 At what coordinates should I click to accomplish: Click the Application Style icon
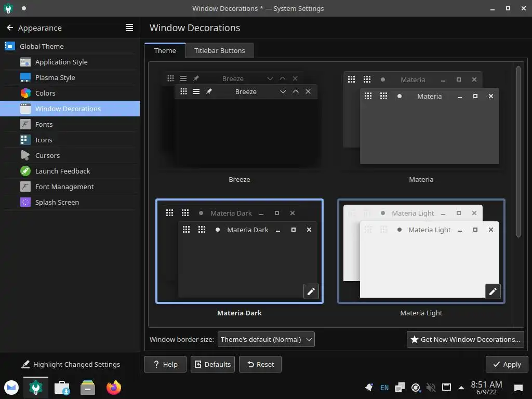(x=25, y=62)
